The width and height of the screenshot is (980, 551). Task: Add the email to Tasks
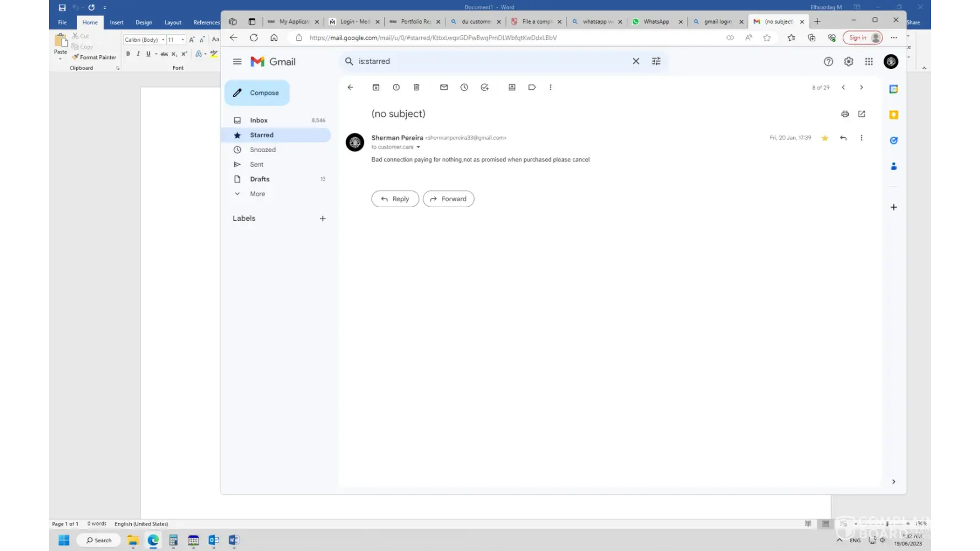pos(485,87)
